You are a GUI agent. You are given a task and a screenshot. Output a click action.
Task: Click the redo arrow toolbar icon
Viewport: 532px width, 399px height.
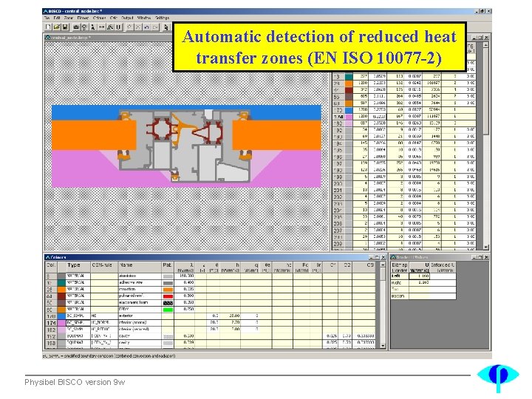pos(155,27)
